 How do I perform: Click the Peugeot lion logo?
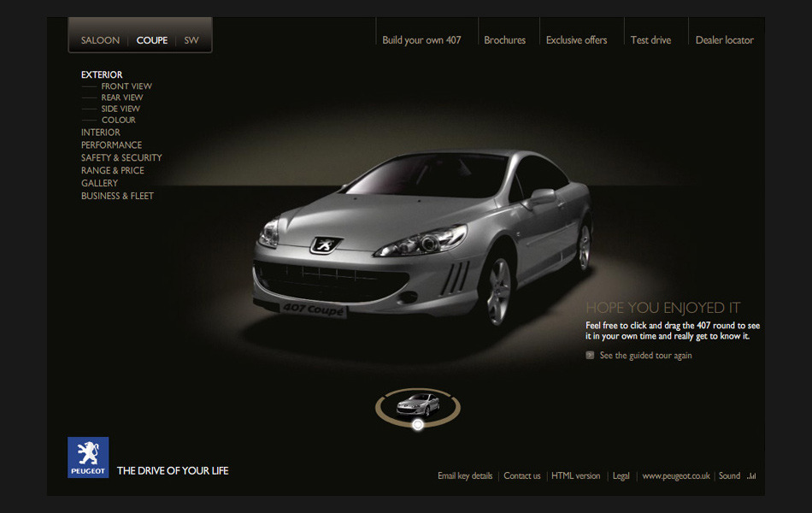click(88, 457)
